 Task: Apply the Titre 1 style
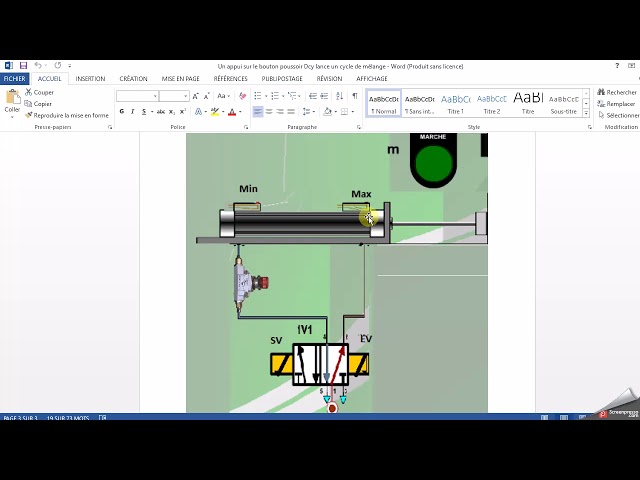click(456, 104)
